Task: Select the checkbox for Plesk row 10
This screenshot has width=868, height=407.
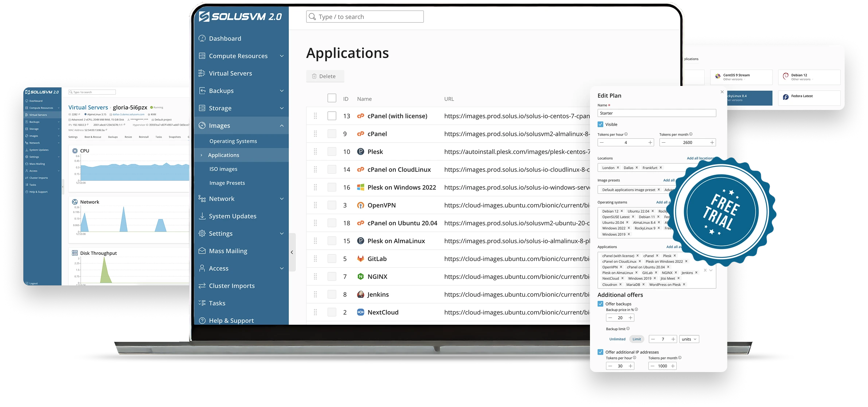Action: click(x=332, y=151)
